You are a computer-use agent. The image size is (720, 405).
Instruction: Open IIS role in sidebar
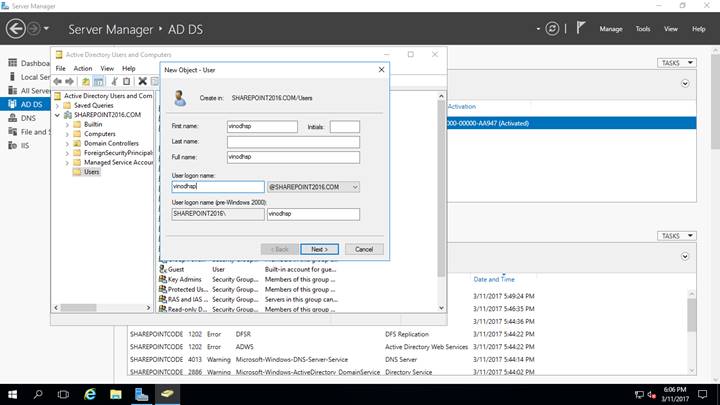[19, 146]
